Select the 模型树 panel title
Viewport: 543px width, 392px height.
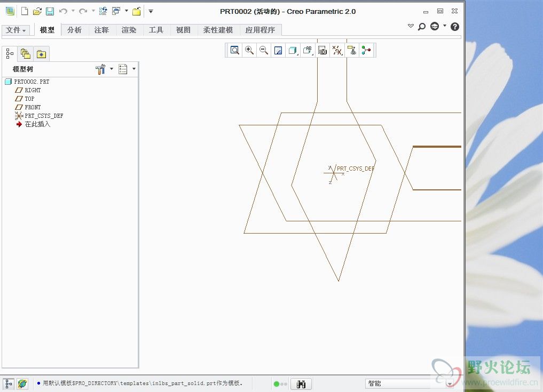click(23, 69)
